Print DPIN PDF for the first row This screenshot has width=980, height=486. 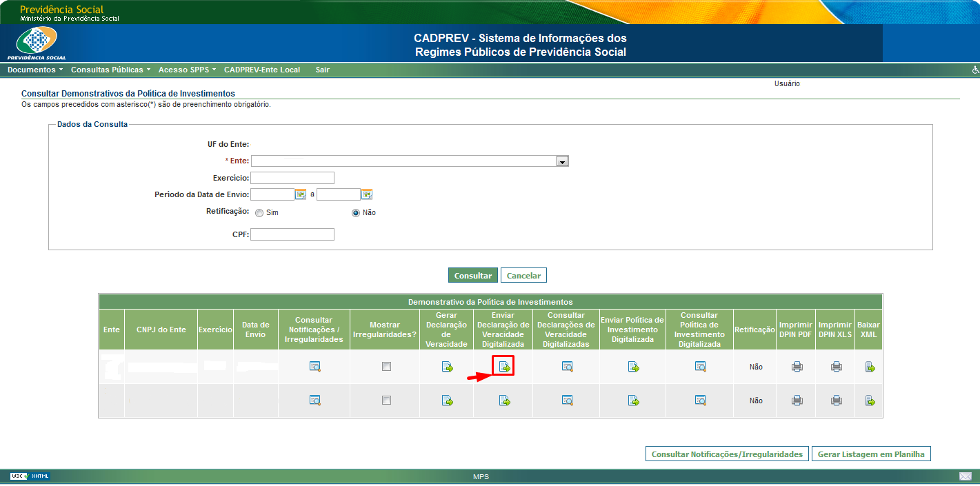797,367
